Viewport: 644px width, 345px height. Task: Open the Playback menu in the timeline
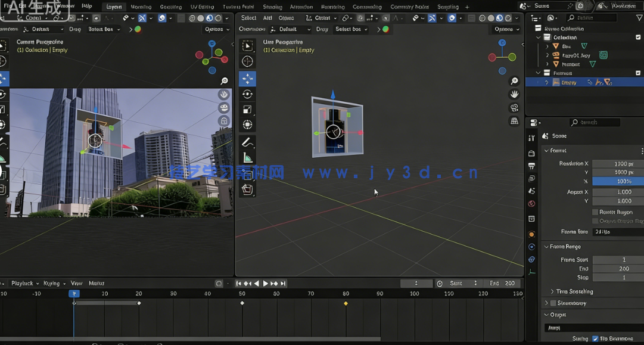(23, 283)
